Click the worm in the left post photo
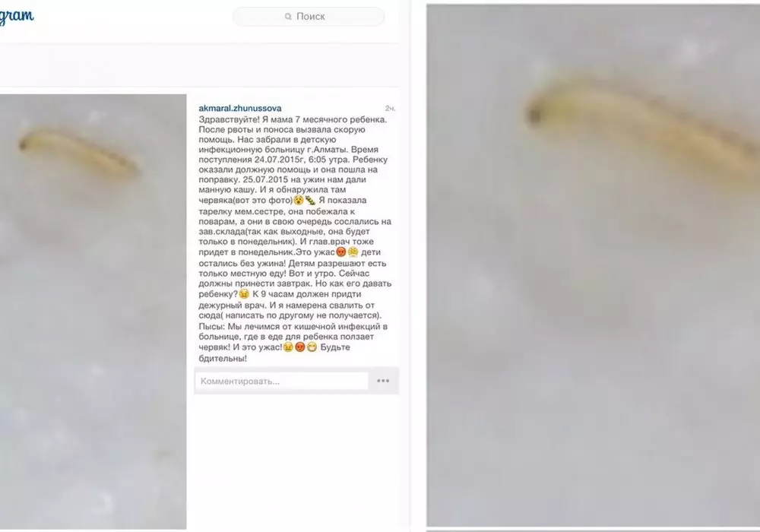760x532 pixels. (x=78, y=153)
